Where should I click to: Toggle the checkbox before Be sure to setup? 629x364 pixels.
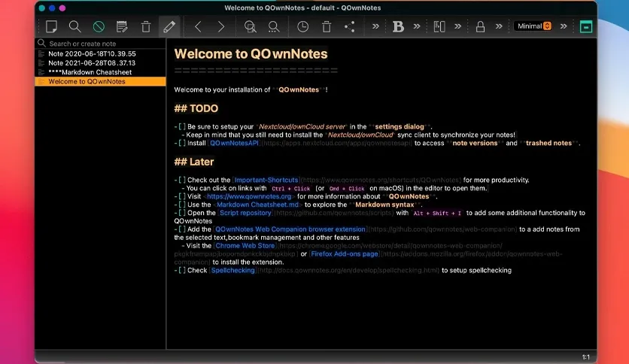(x=182, y=126)
